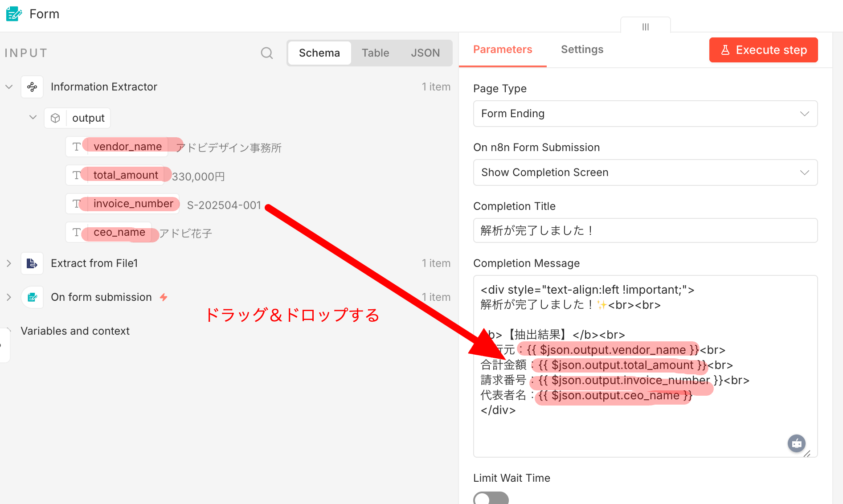
Task: Click the lightning trigger icon beside On form submission
Action: 164,297
